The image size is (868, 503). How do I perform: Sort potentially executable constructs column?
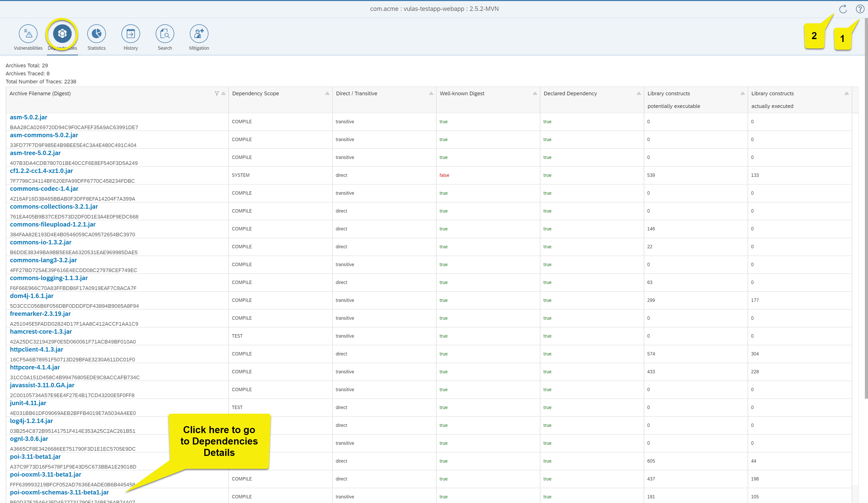743,93
